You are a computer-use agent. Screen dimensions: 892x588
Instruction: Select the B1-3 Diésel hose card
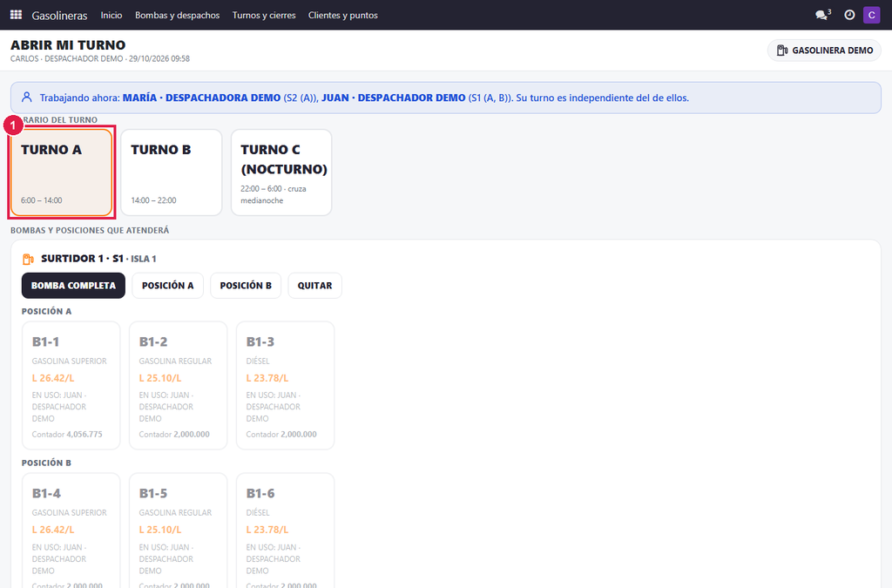click(x=285, y=386)
